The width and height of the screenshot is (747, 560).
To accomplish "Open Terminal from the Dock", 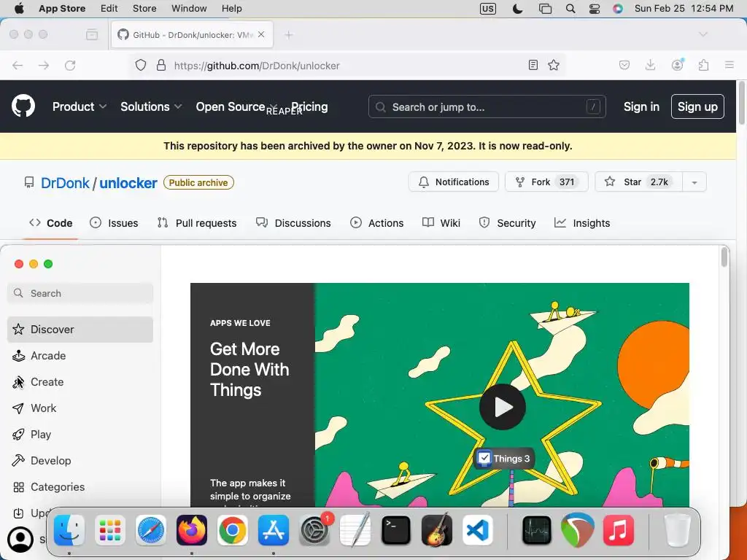I will [x=396, y=530].
